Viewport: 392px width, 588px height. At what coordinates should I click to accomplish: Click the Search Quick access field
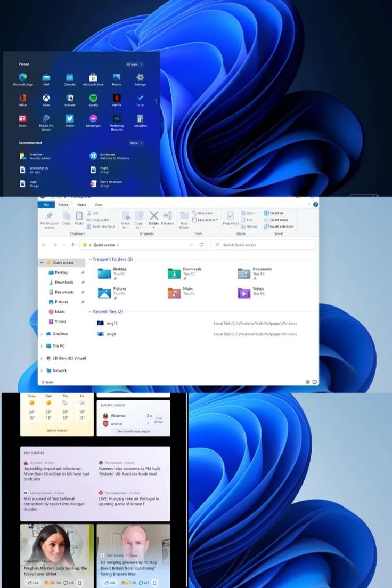coord(263,245)
